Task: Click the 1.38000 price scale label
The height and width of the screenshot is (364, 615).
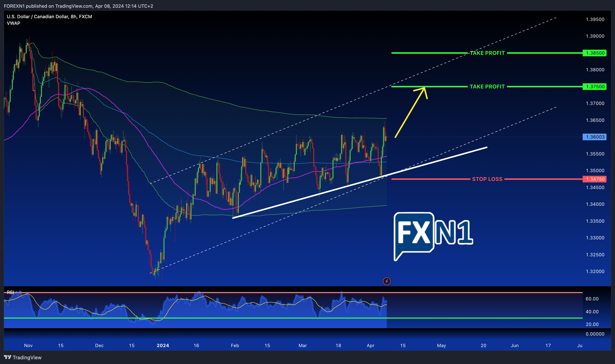Action: click(595, 70)
